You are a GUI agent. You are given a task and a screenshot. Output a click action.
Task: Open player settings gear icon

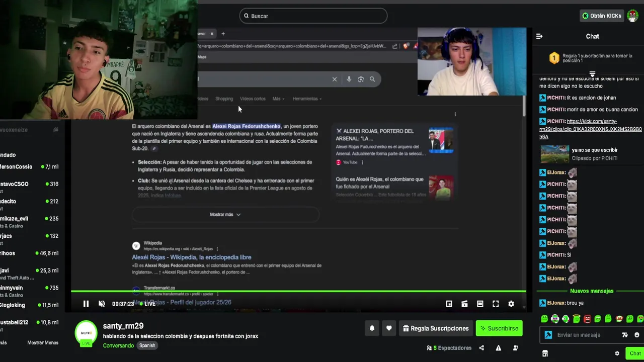(511, 304)
